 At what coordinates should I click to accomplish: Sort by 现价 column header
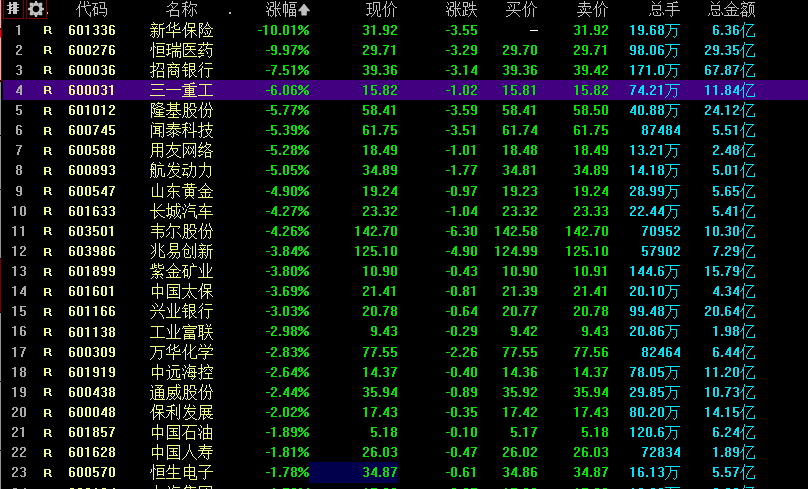(x=381, y=9)
